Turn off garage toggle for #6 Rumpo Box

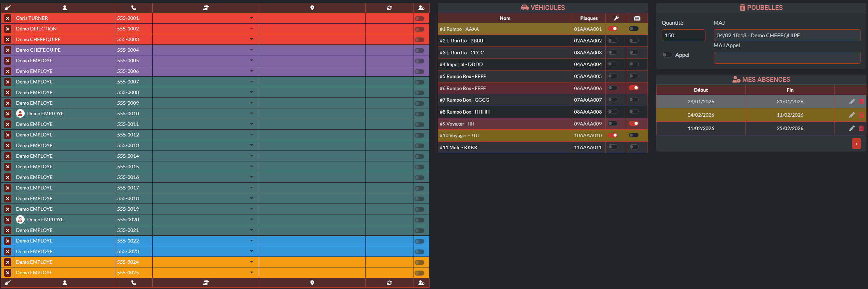pyautogui.click(x=634, y=88)
